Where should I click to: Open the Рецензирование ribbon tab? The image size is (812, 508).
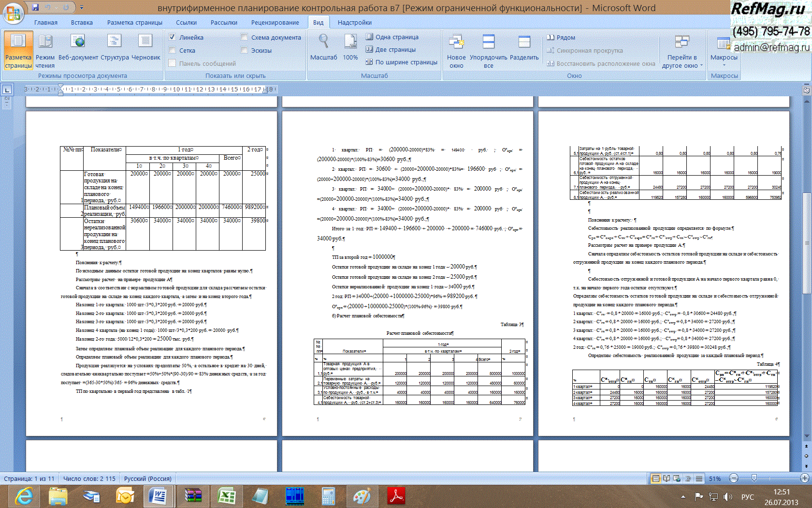click(275, 22)
